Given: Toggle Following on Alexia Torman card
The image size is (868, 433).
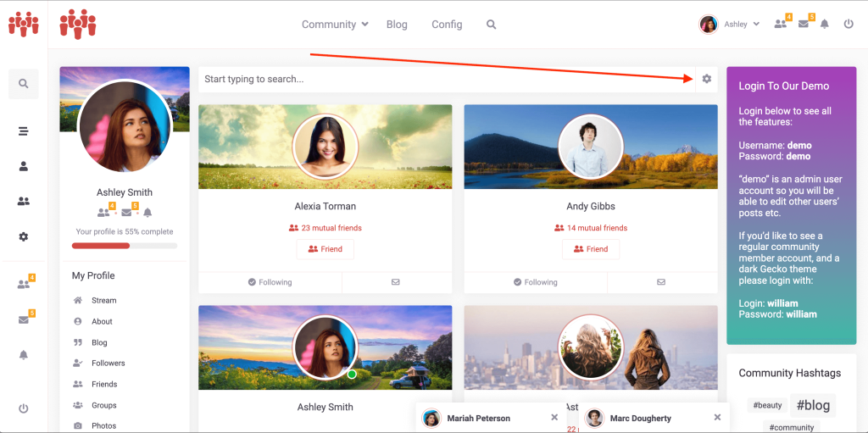Looking at the screenshot, I should click(270, 282).
